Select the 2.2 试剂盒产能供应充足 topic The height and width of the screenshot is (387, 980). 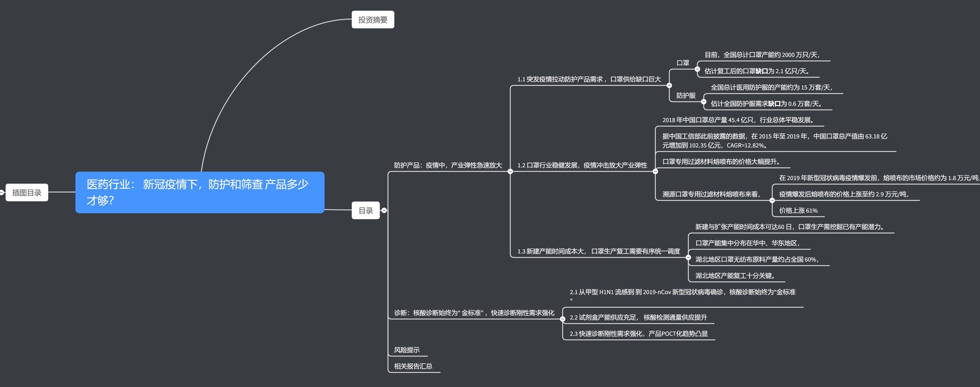tap(638, 317)
